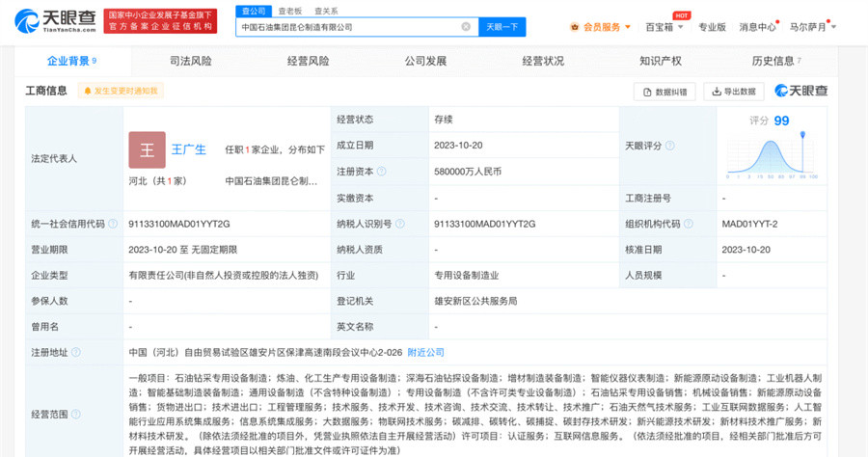Image resolution: width=868 pixels, height=457 pixels.
Task: Select the 公司发展 tab
Action: [x=425, y=61]
